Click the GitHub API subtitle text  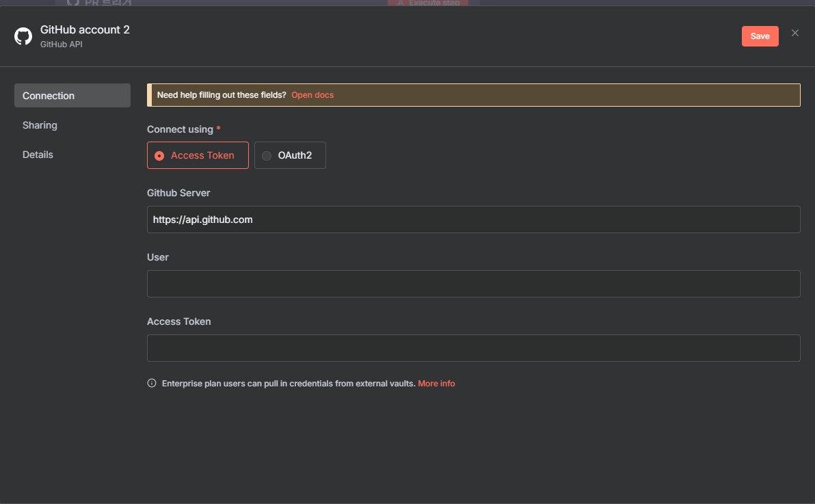(x=62, y=44)
